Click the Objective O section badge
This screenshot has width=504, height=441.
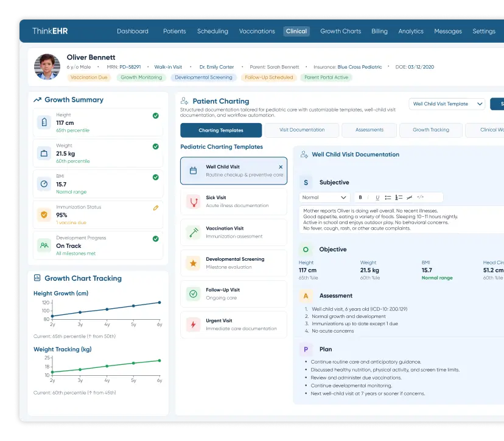tap(306, 250)
